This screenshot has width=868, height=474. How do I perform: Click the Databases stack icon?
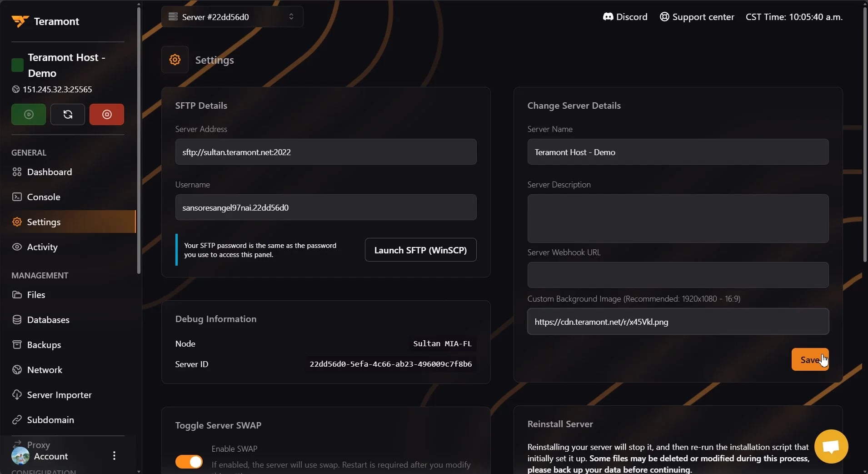pos(17,320)
